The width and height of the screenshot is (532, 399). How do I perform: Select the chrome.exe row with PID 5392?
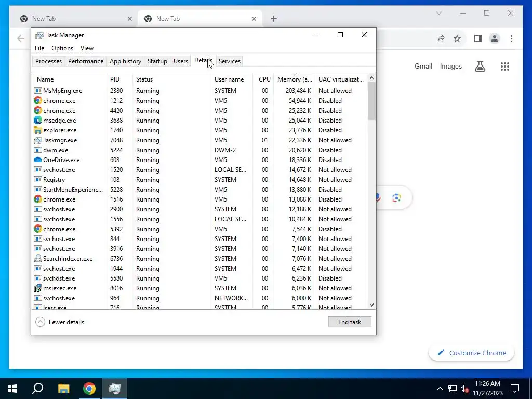[200, 229]
